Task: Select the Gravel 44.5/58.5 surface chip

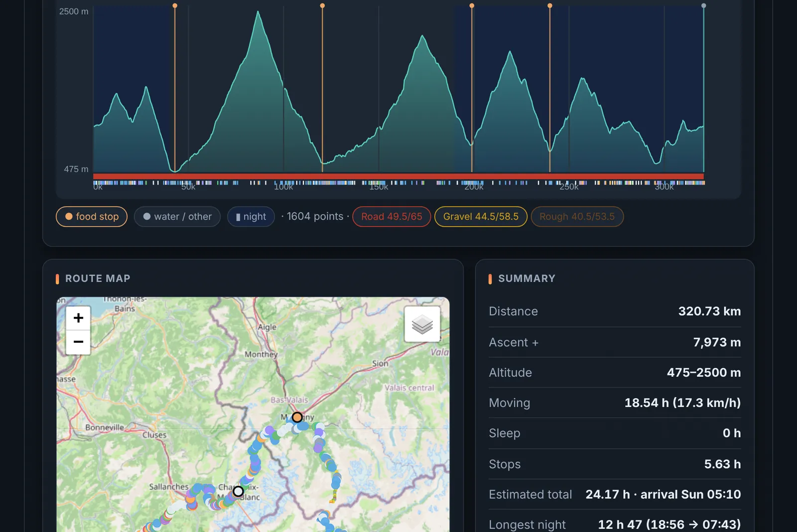Action: coord(481,216)
